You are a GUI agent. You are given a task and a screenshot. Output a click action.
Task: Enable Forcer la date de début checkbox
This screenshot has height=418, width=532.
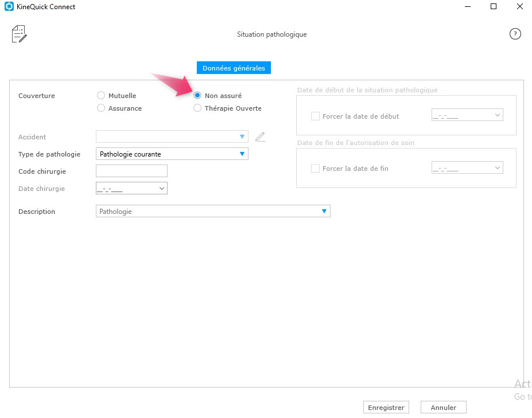point(315,116)
